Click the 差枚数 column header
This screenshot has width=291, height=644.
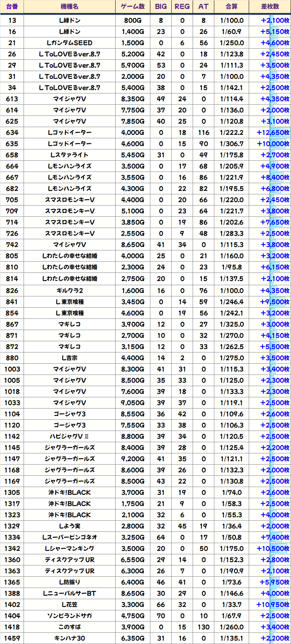[x=270, y=7]
